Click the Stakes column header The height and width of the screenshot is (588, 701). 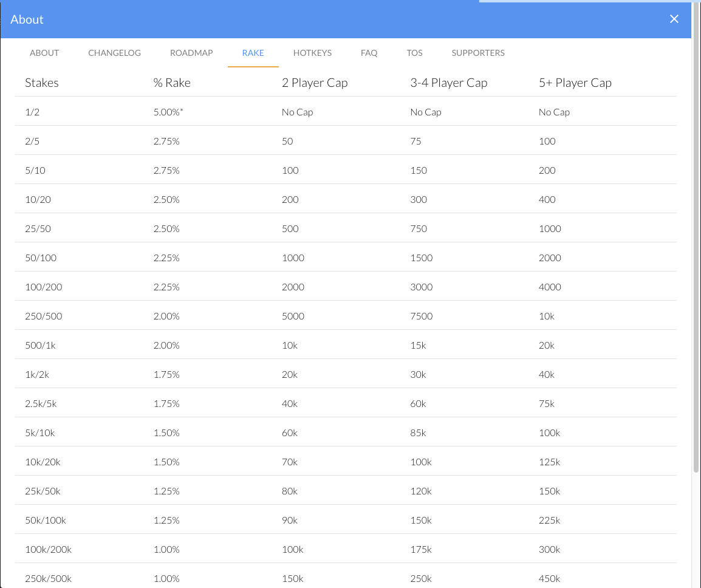41,83
